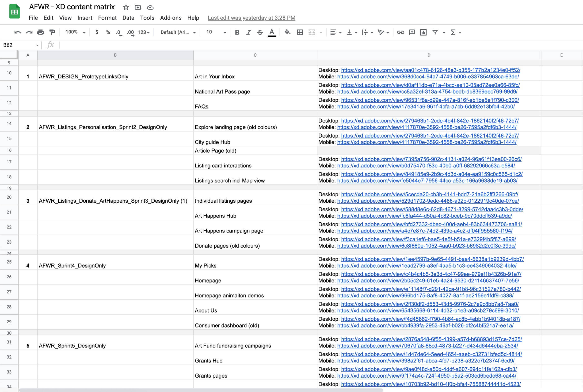Select cell AFWR_Sprint4_DesignOnly
Image resolution: width=583 pixels, height=392 pixels.
coord(115,262)
